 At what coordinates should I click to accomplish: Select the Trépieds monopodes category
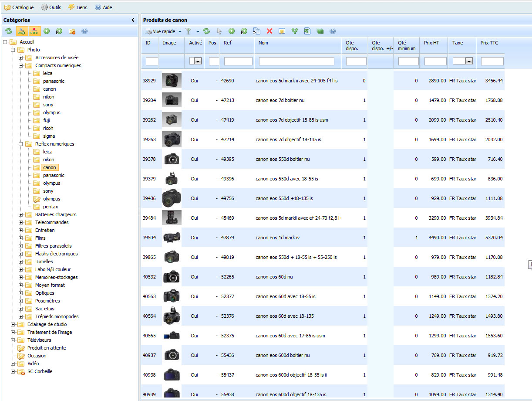pos(57,316)
